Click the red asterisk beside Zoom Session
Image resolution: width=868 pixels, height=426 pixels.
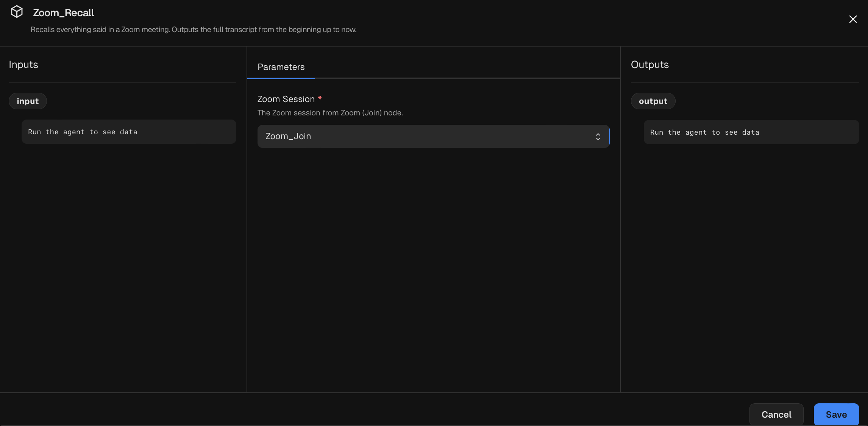pyautogui.click(x=320, y=98)
